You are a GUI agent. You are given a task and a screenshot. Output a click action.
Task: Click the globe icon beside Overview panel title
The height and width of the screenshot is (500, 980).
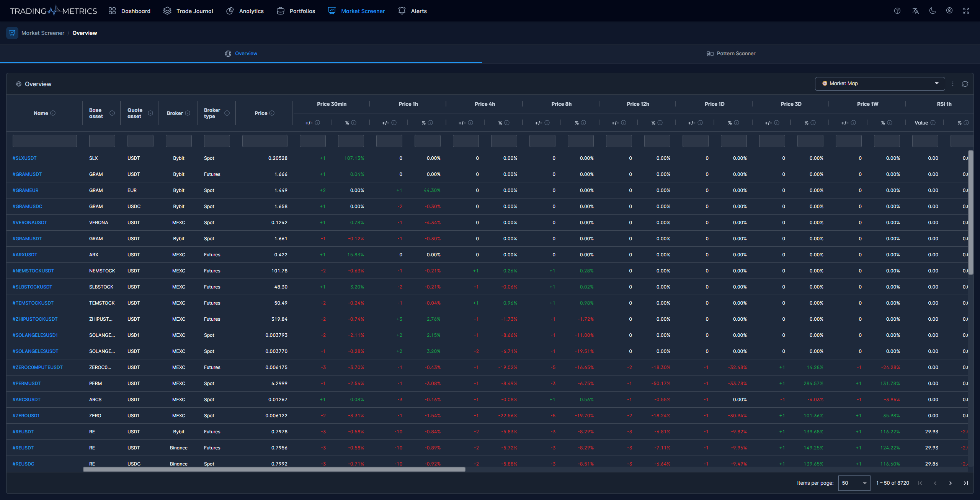[x=18, y=84]
